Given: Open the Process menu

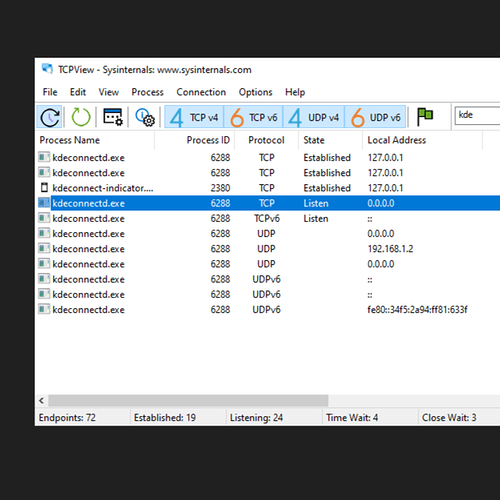Looking at the screenshot, I should tap(147, 92).
